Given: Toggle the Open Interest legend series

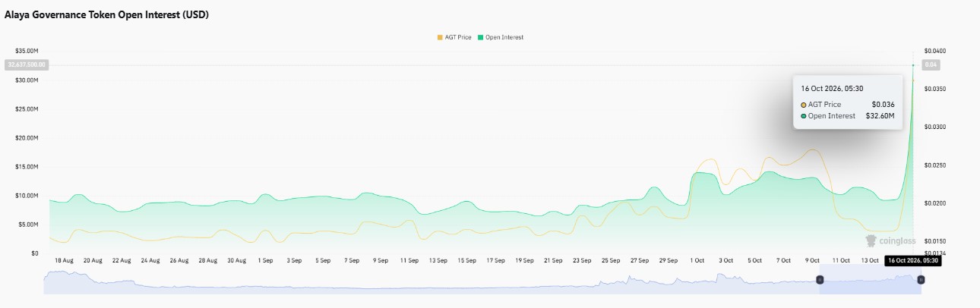Looking at the screenshot, I should tap(500, 37).
